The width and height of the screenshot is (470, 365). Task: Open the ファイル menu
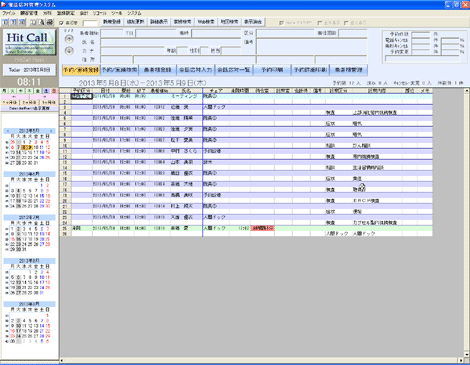click(9, 13)
